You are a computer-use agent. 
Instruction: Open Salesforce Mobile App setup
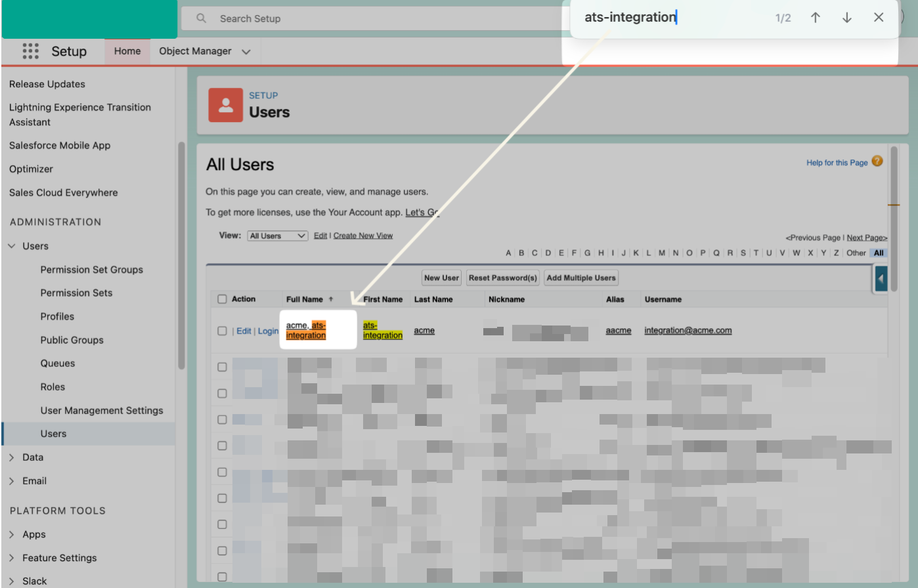[60, 146]
